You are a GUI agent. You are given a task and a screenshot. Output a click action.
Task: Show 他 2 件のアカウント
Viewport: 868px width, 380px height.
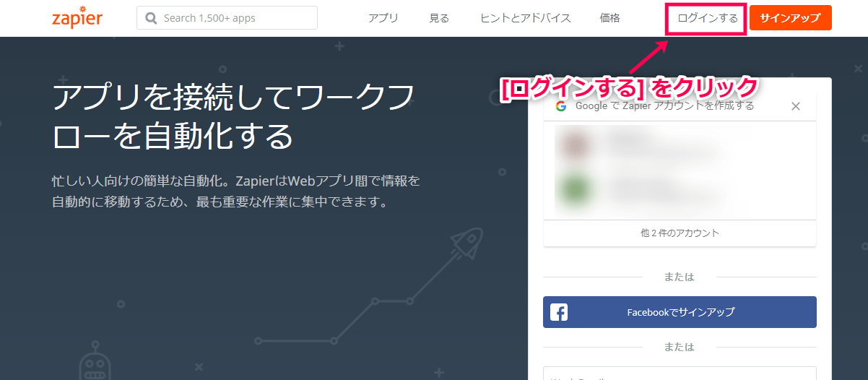click(x=680, y=233)
